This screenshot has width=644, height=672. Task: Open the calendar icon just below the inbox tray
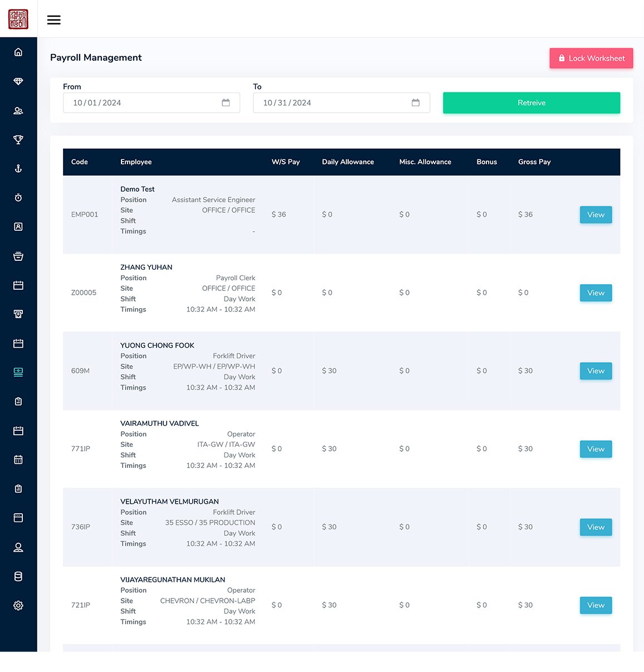click(18, 285)
